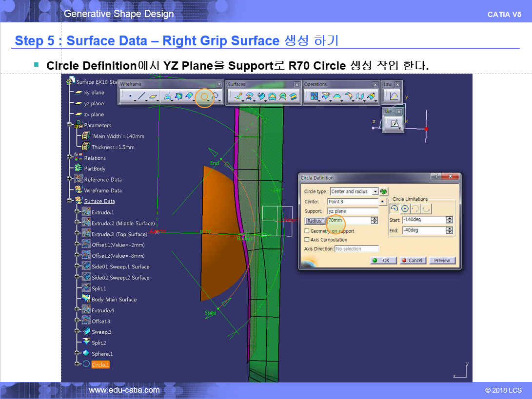Click the Law toolbar icon
Screen dimensions: 532x399
click(394, 96)
